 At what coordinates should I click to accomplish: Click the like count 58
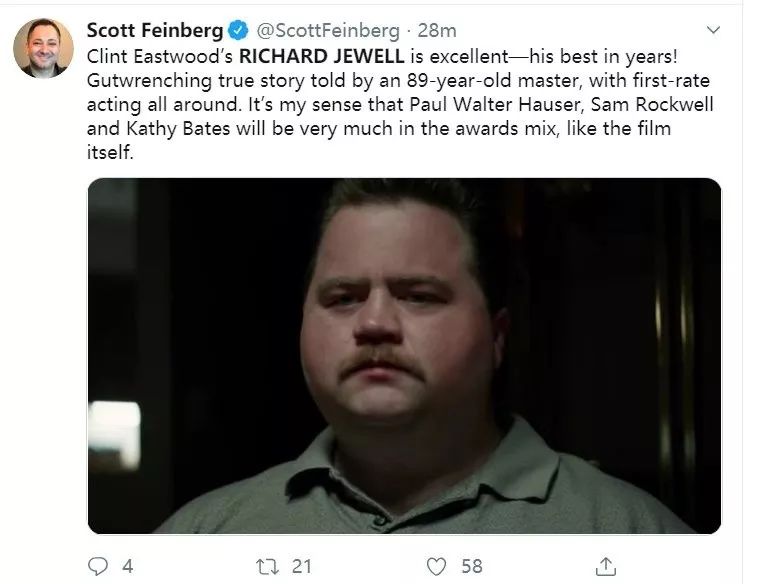click(472, 566)
